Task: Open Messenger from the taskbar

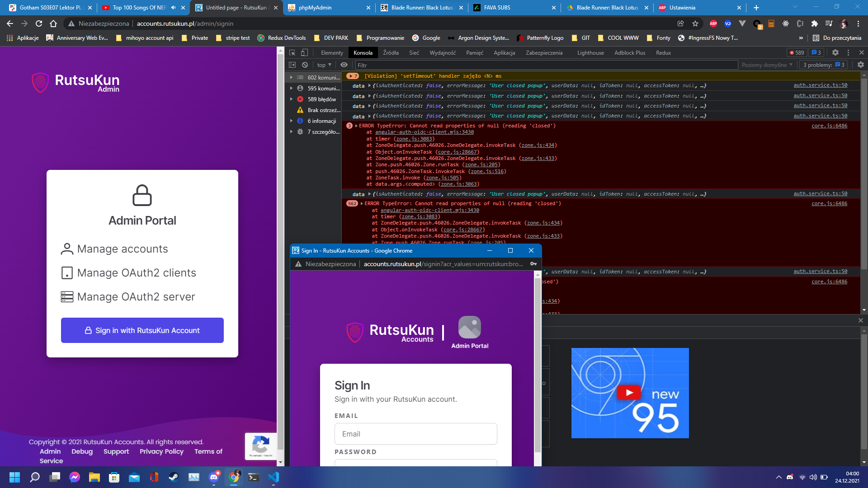Action: coord(75,477)
